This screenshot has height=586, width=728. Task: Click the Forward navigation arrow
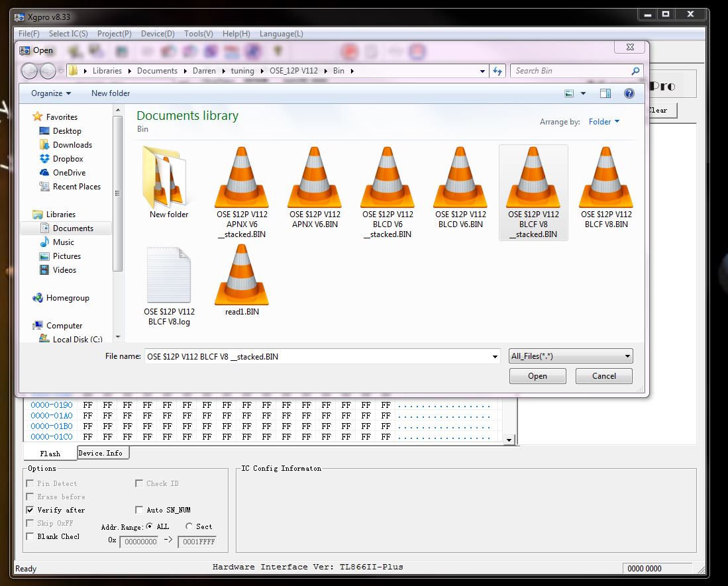[48, 71]
